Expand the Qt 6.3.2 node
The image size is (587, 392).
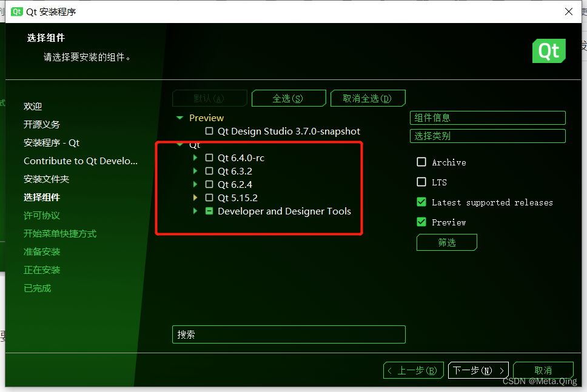click(195, 171)
